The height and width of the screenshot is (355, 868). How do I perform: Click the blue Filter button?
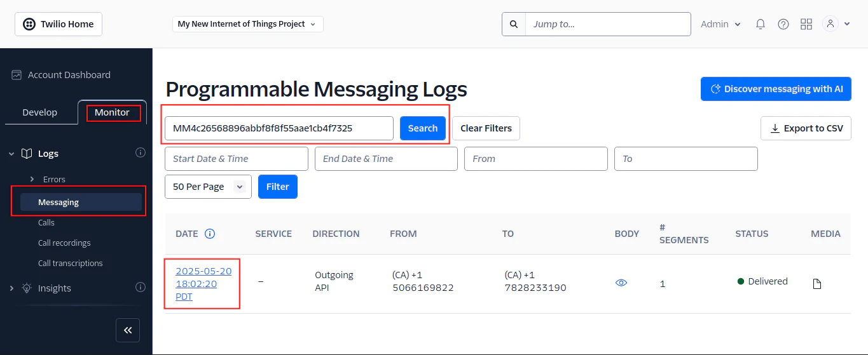(278, 187)
